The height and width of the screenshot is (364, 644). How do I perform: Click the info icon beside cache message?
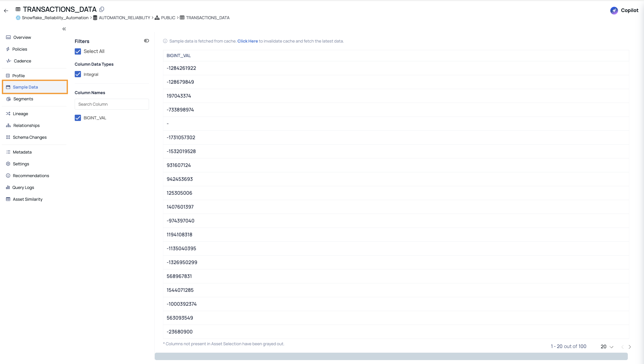point(165,41)
